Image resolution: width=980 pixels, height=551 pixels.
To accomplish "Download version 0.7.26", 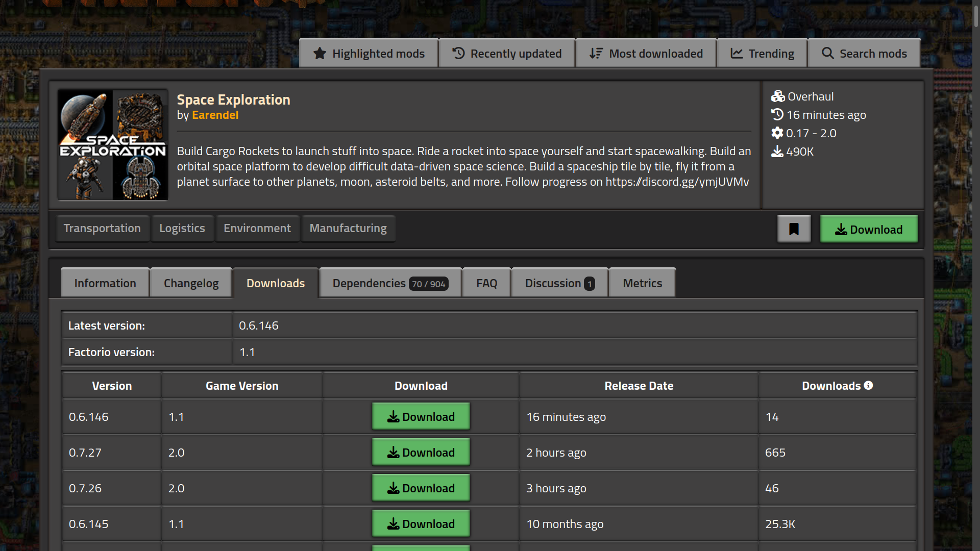I will click(x=421, y=488).
